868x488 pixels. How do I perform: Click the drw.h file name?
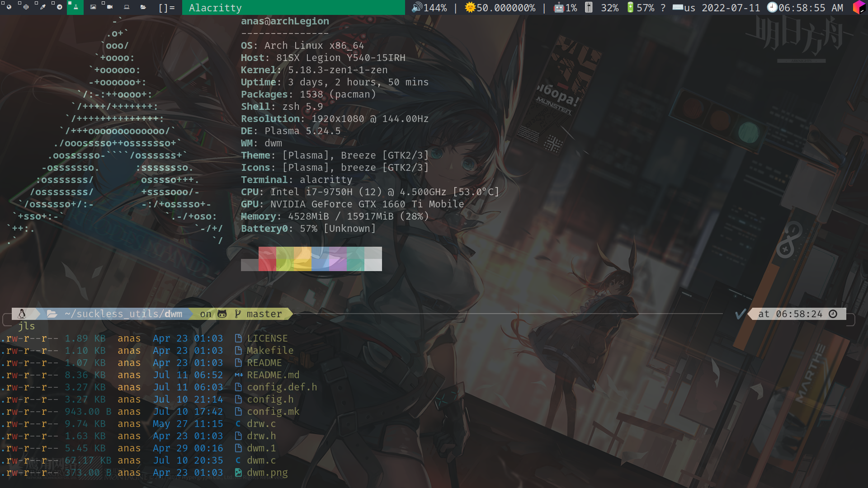(x=261, y=436)
